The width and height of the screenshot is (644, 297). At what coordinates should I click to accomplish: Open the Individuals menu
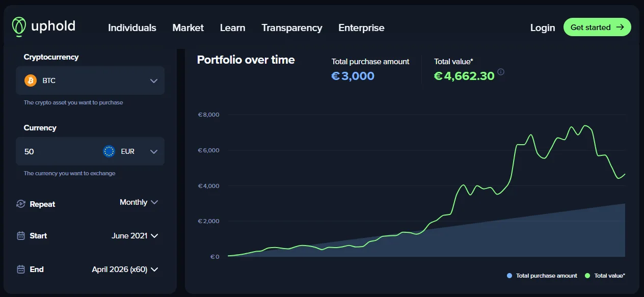click(132, 28)
